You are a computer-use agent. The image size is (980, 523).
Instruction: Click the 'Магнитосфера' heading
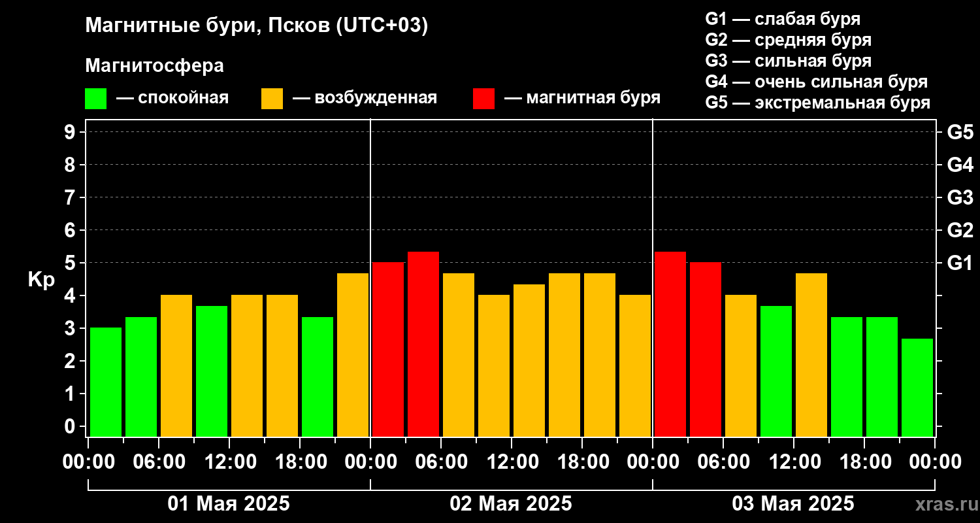tap(154, 66)
